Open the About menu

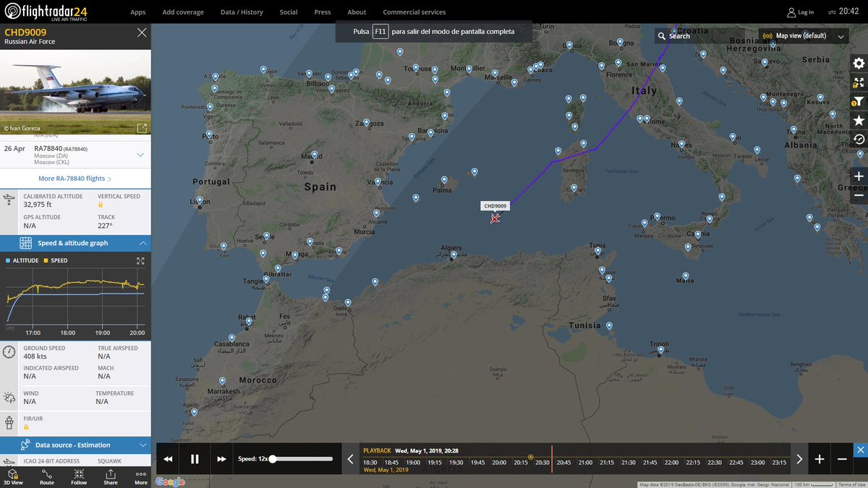coord(357,12)
